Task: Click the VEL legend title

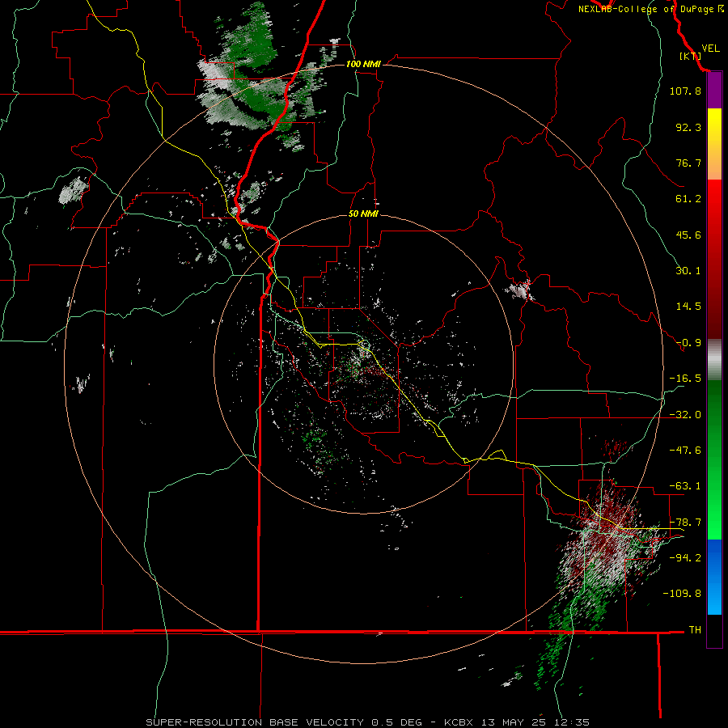Action: coord(710,49)
